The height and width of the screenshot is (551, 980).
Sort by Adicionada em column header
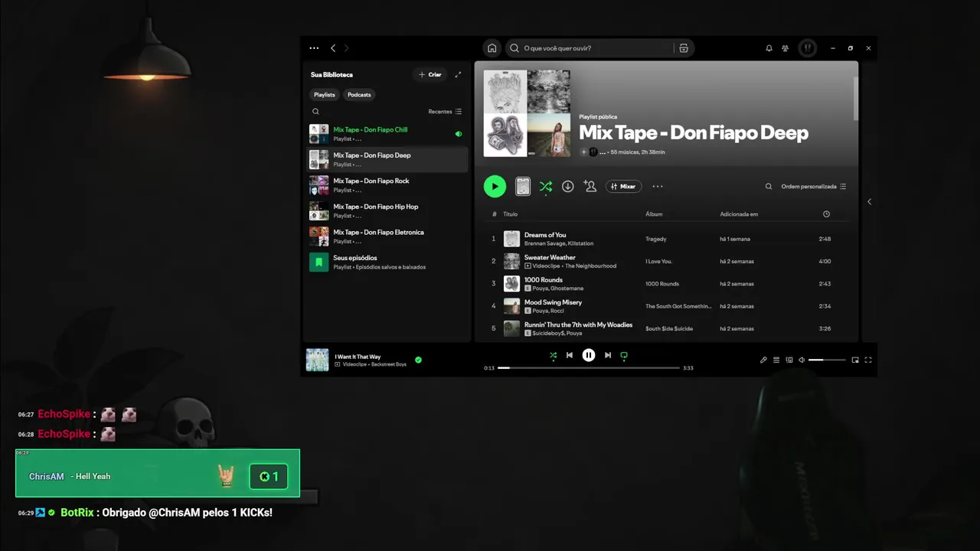click(x=739, y=214)
